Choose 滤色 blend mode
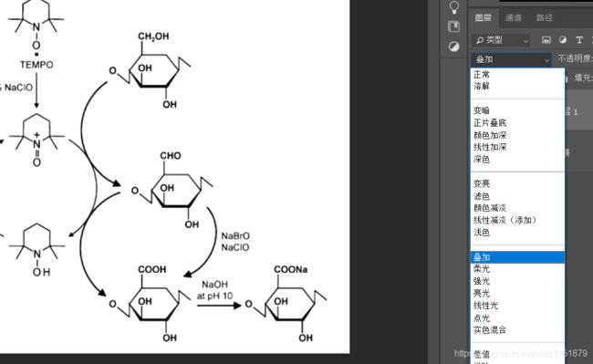593x364 pixels. point(517,196)
